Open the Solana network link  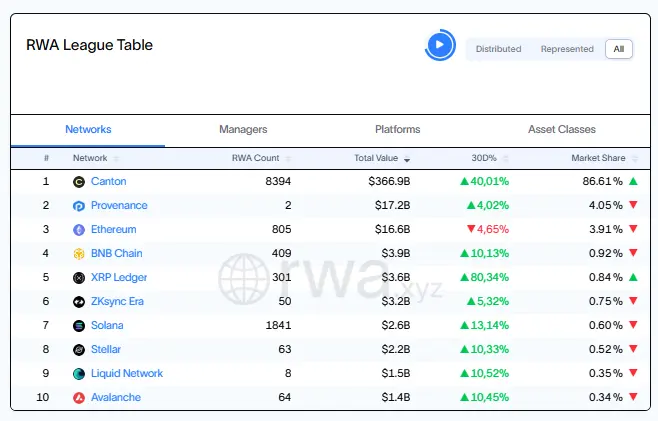(107, 325)
